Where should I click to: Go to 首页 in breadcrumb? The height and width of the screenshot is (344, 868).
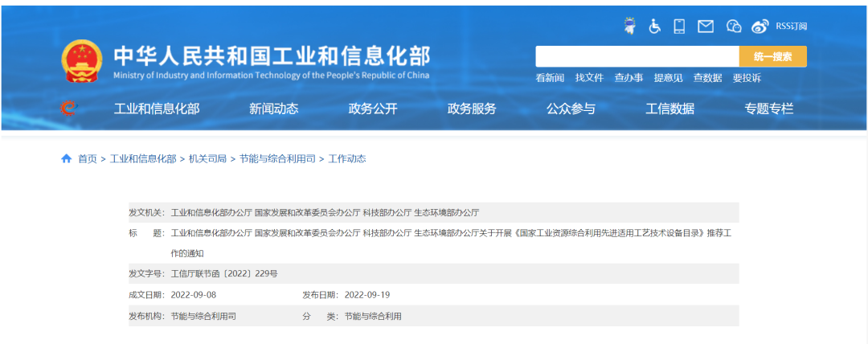point(88,159)
